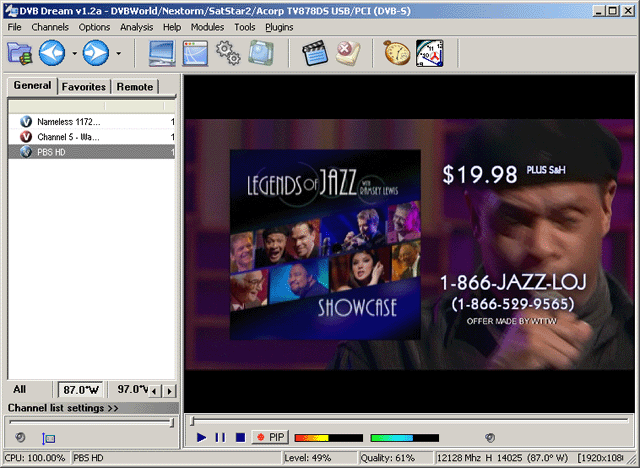Image resolution: width=640 pixels, height=468 pixels.
Task: Click the Level: 49% status entry
Action: pos(320,458)
